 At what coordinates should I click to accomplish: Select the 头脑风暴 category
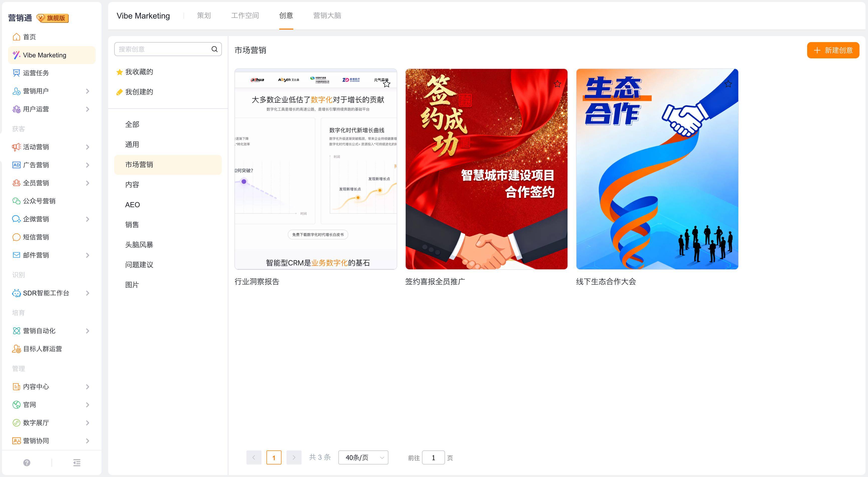[139, 245]
